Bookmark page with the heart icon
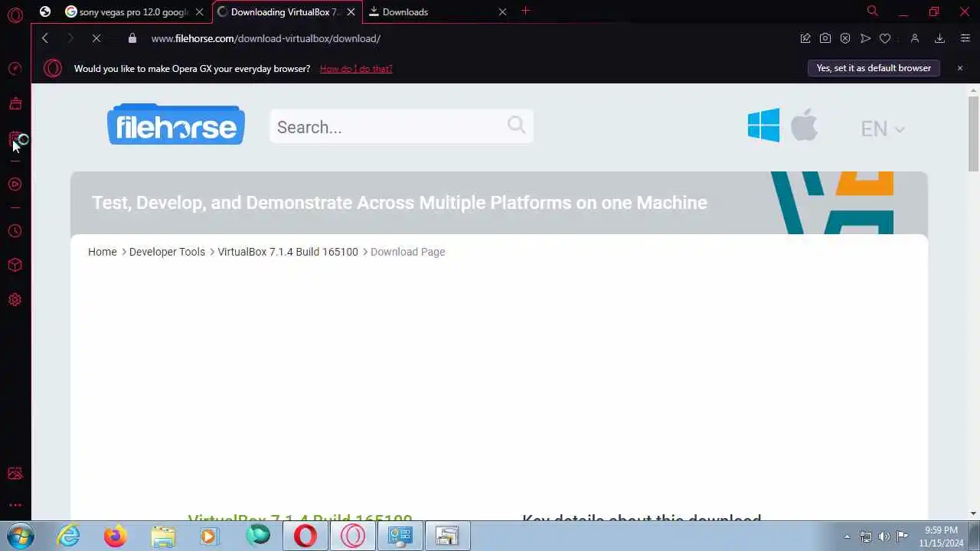This screenshot has height=551, width=980. (x=885, y=38)
